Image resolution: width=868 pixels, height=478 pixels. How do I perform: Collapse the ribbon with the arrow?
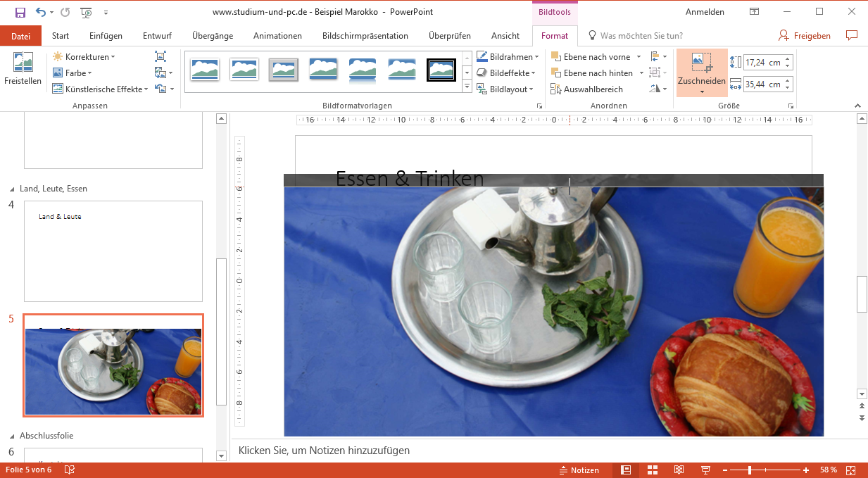[x=858, y=106]
